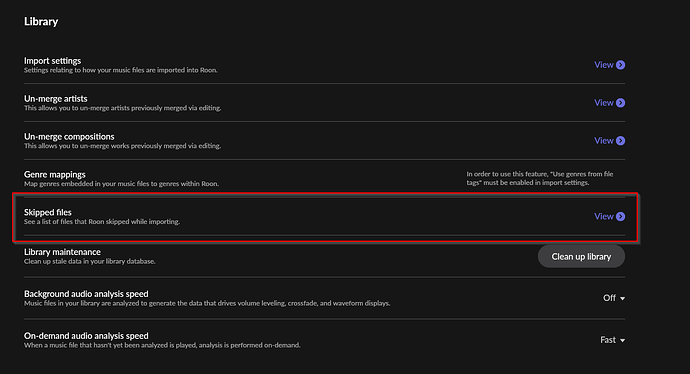Select the Skipped files row title
This screenshot has height=374, width=690.
pos(48,212)
